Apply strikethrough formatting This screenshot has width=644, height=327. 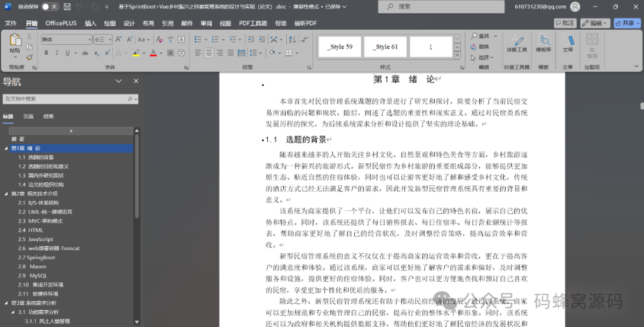pos(85,53)
